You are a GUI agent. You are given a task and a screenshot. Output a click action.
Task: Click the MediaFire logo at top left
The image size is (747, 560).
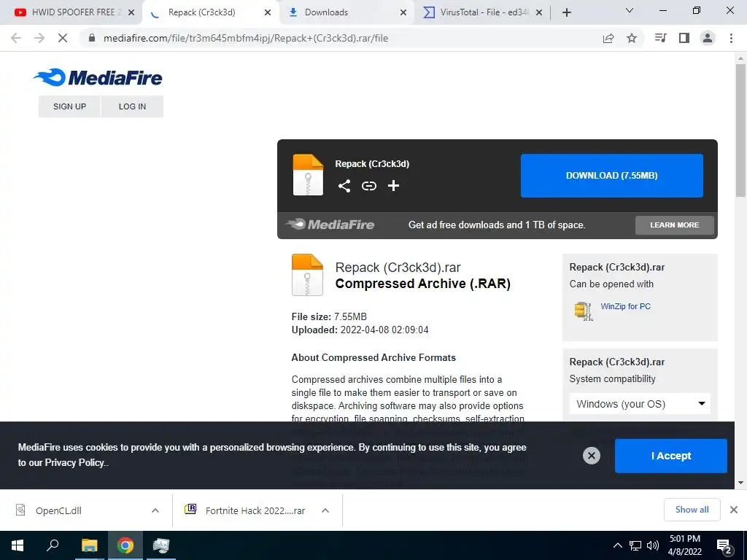click(98, 77)
